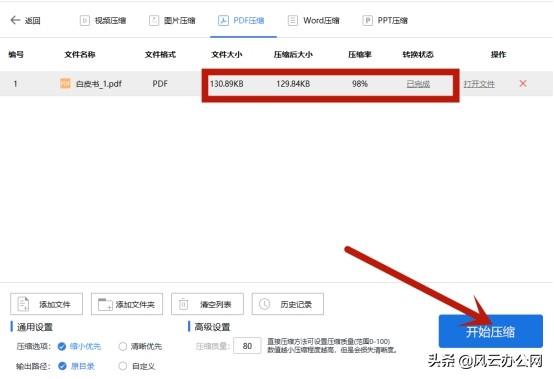Switch to the PPT压缩 tab

[385, 20]
